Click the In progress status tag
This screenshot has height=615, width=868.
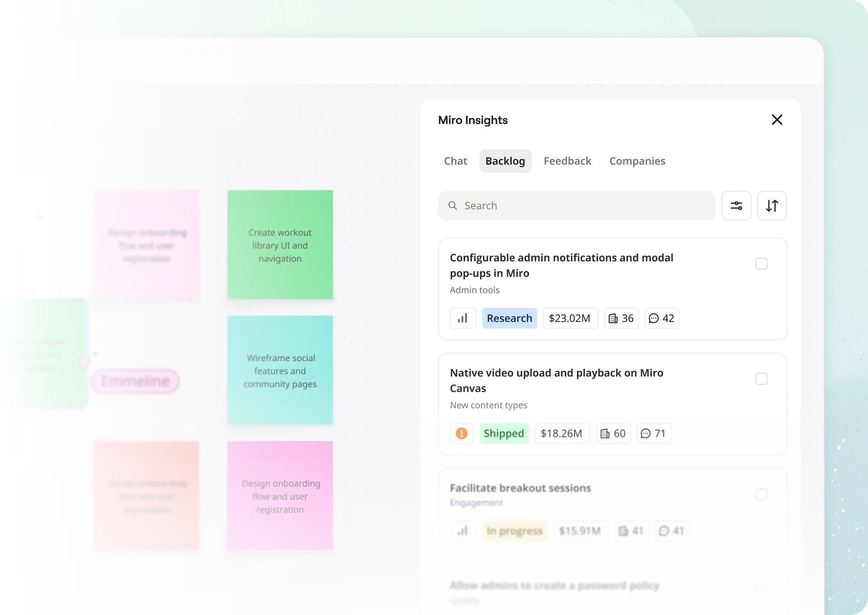coord(515,531)
